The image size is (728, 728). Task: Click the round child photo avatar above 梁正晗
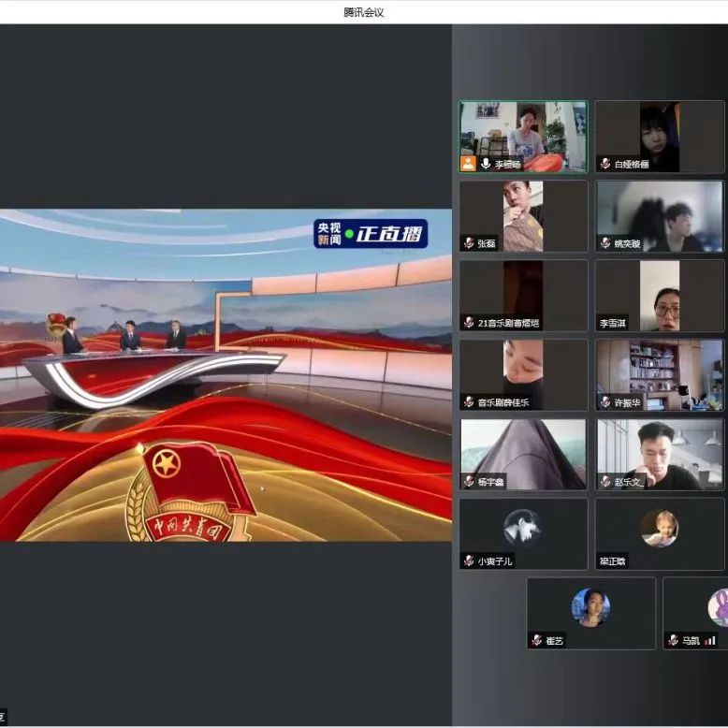pos(660,528)
